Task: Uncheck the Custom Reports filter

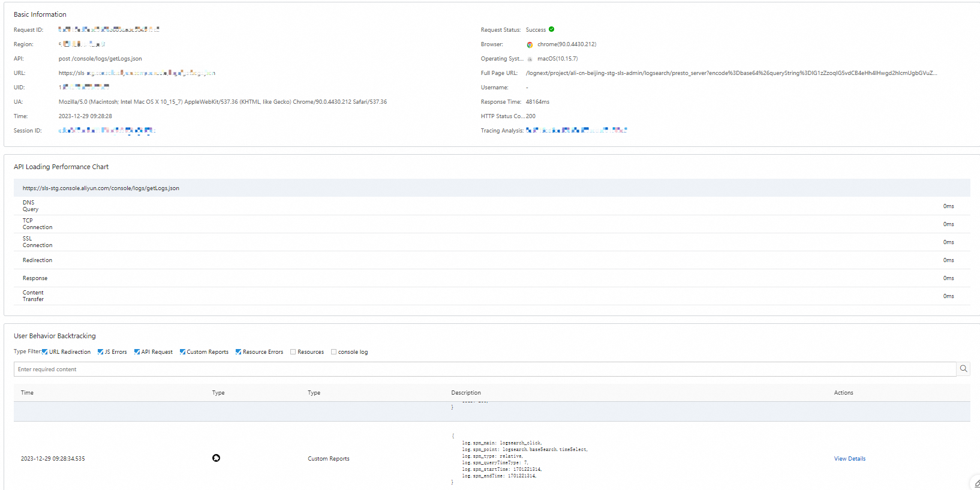Action: coord(182,352)
